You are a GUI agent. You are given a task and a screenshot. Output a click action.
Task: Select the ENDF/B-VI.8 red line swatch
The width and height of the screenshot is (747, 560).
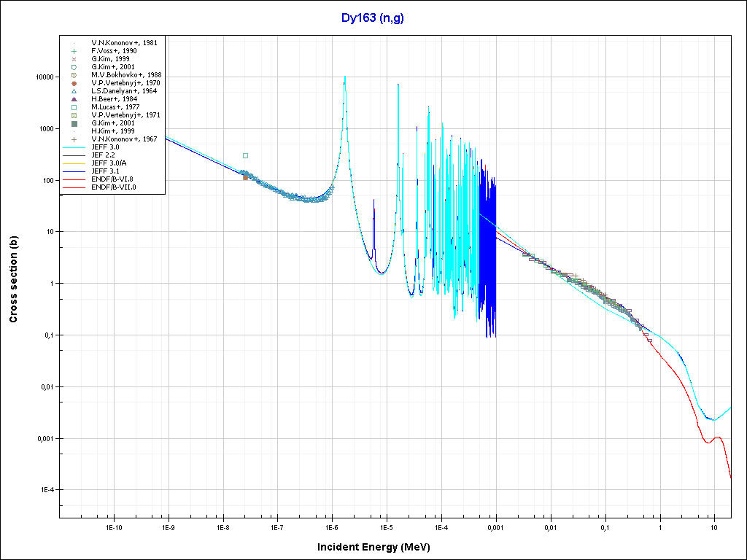tap(74, 179)
